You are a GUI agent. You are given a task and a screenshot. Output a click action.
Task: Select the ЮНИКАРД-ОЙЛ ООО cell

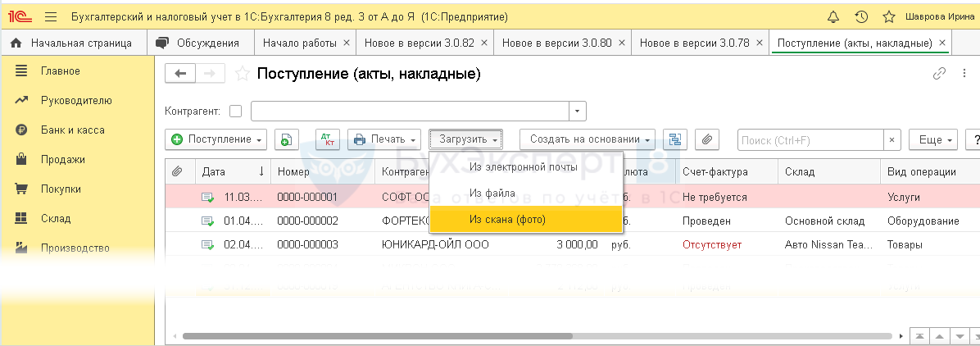pyautogui.click(x=436, y=244)
